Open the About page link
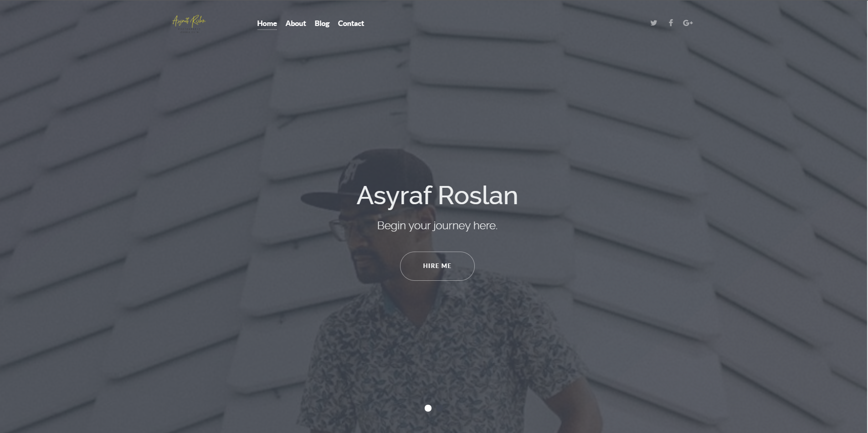Viewport: 868px width, 433px height. pyautogui.click(x=296, y=23)
